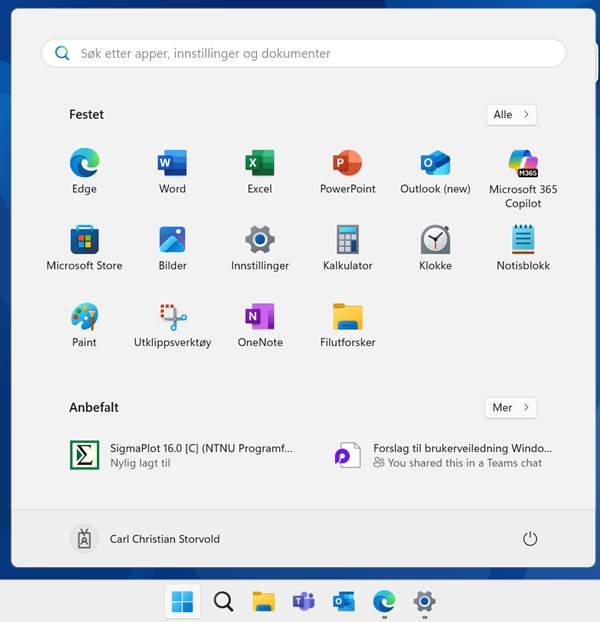600x622 pixels.
Task: Click the search field for apps and documents
Action: [303, 53]
